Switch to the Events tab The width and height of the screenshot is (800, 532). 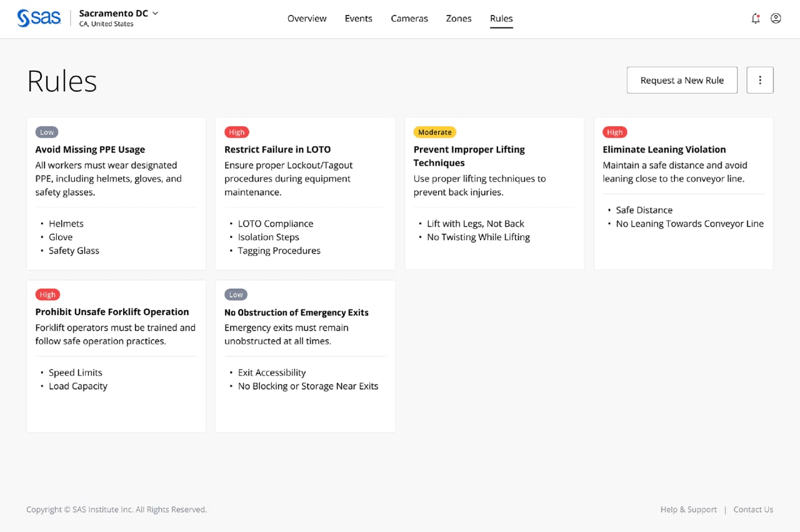358,18
